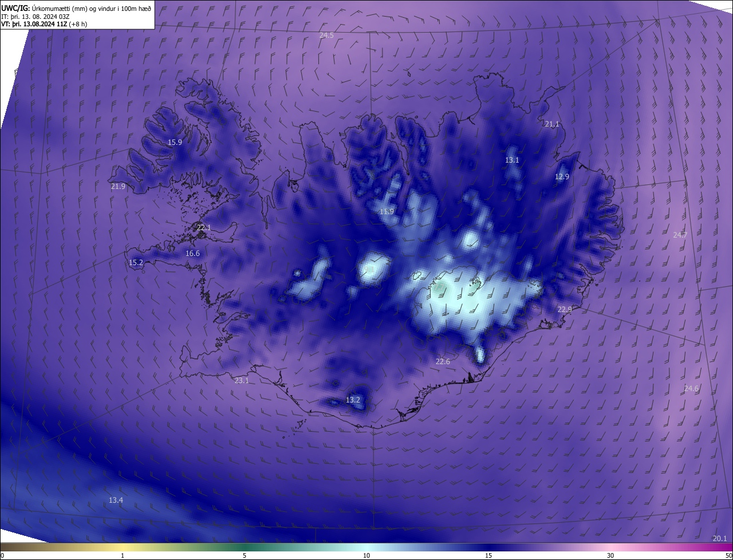Click the colorbar tick label 50
The height and width of the screenshot is (560, 733).
click(x=728, y=555)
